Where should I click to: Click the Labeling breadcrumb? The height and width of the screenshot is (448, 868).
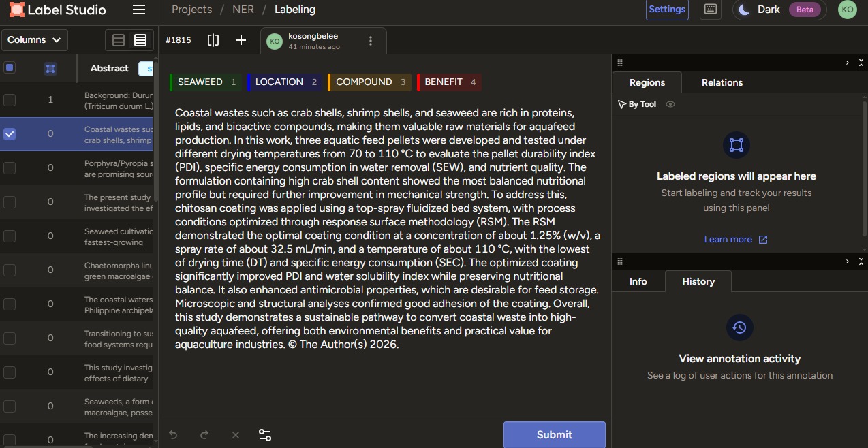(x=295, y=10)
